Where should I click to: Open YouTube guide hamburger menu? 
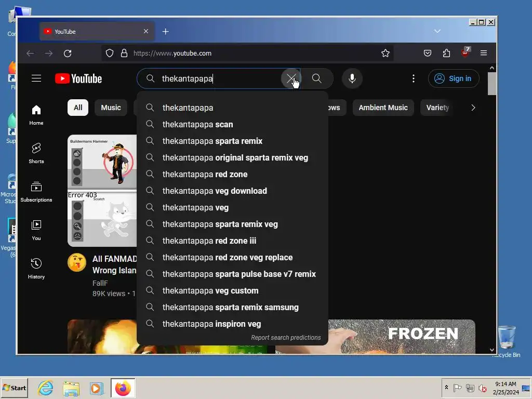click(x=36, y=79)
